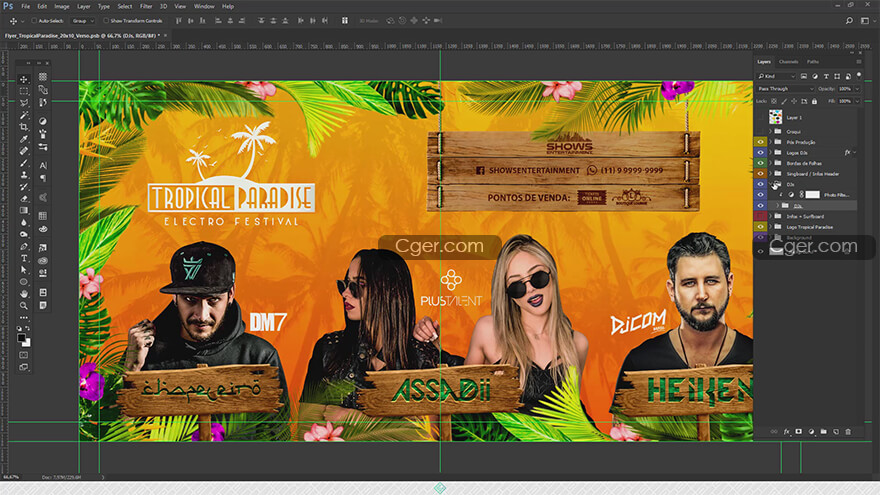Open the Fill value dropdown arrow

point(858,102)
